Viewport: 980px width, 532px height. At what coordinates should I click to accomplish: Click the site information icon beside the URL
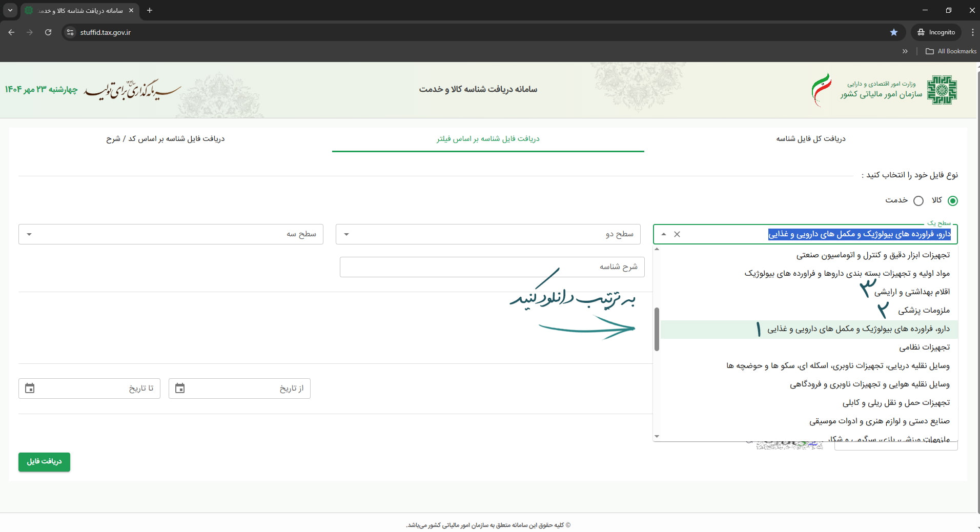[x=70, y=32]
